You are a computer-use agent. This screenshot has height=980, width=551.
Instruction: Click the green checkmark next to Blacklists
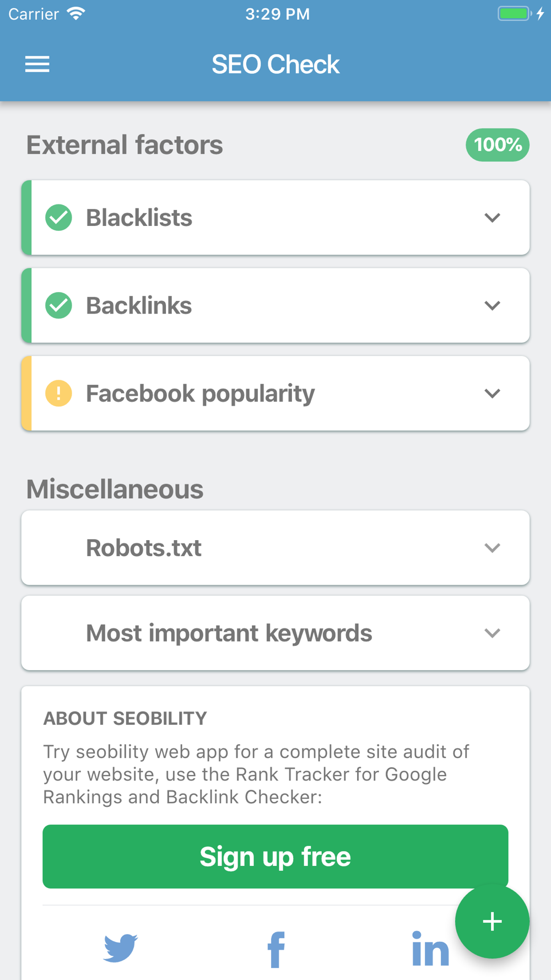(x=58, y=217)
